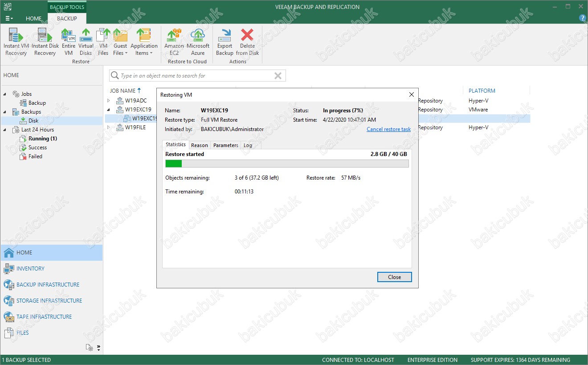588x365 pixels.
Task: Click search field for object name
Action: tap(197, 76)
